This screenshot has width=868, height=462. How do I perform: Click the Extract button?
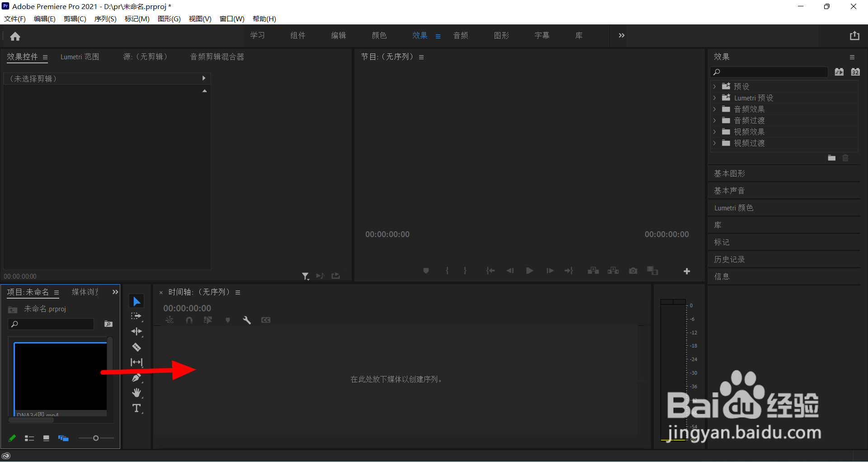click(613, 271)
